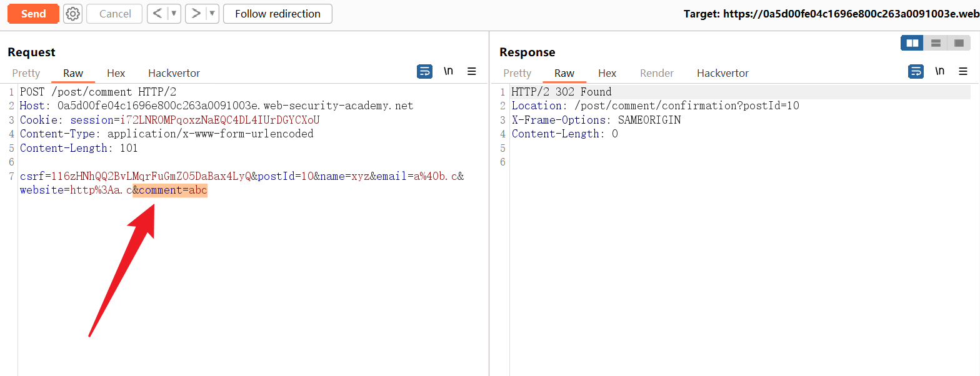Expand the forward history dropdown arrow
This screenshot has height=376, width=980.
tap(212, 14)
